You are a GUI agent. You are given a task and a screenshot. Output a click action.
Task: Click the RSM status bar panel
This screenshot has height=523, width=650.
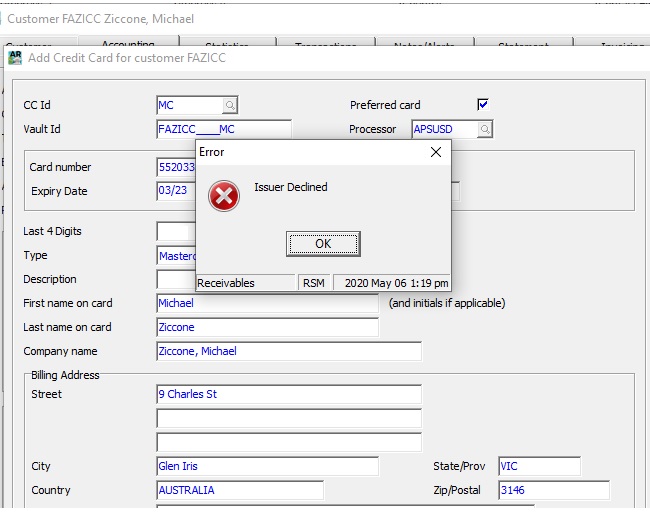click(314, 283)
